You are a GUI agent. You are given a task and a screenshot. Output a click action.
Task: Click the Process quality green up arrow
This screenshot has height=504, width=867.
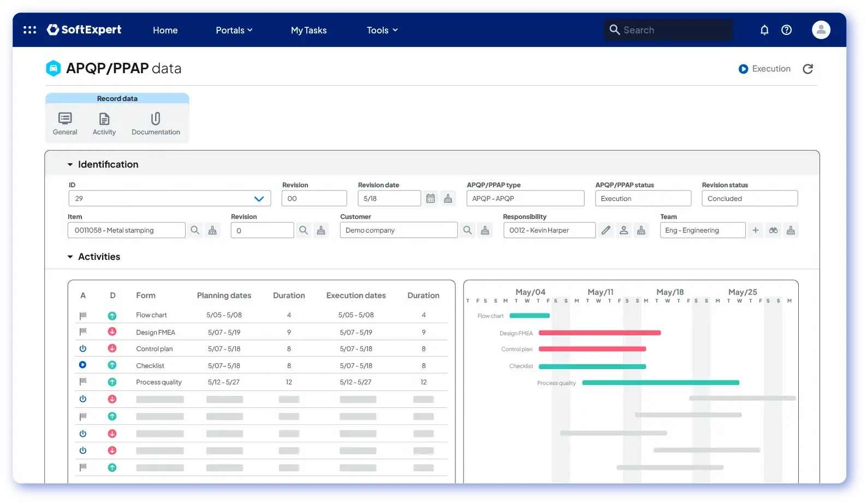coord(112,382)
